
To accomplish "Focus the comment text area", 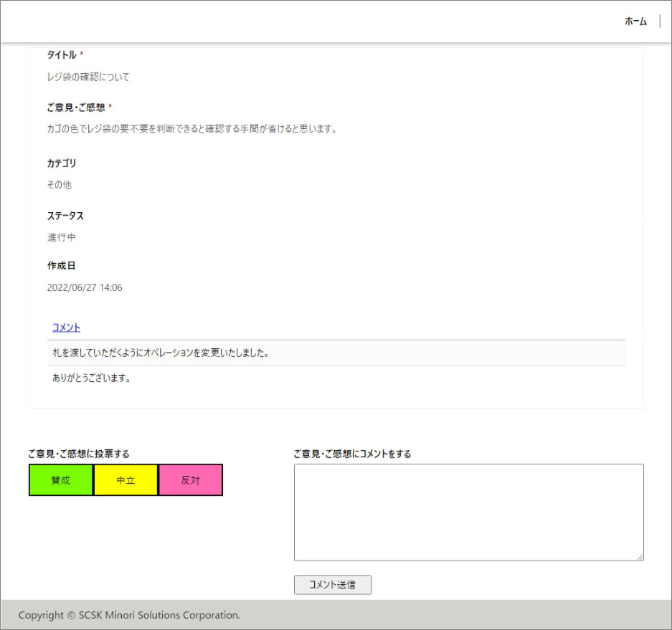I will [x=468, y=512].
